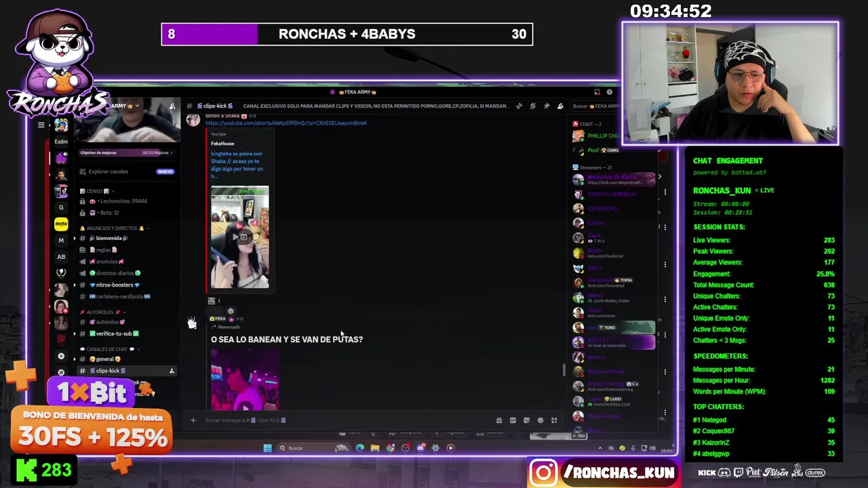Open the AB server icon
Screen dimensions: 868x488
(x=61, y=257)
